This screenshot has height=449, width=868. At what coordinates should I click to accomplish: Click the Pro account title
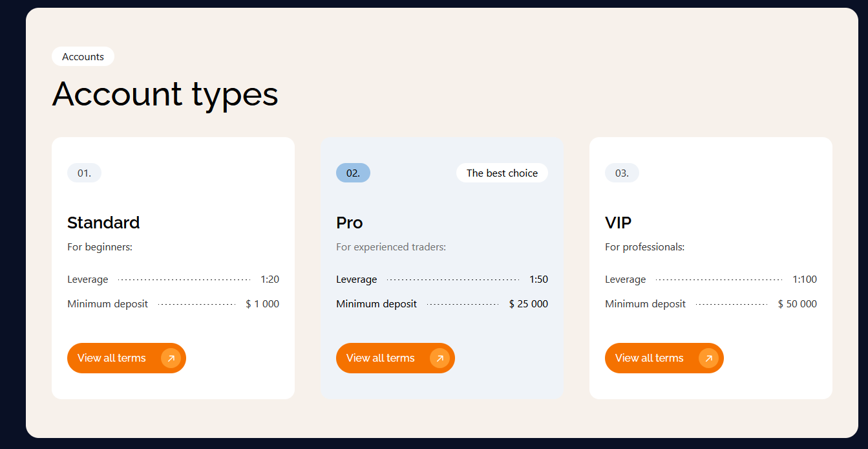(x=350, y=223)
